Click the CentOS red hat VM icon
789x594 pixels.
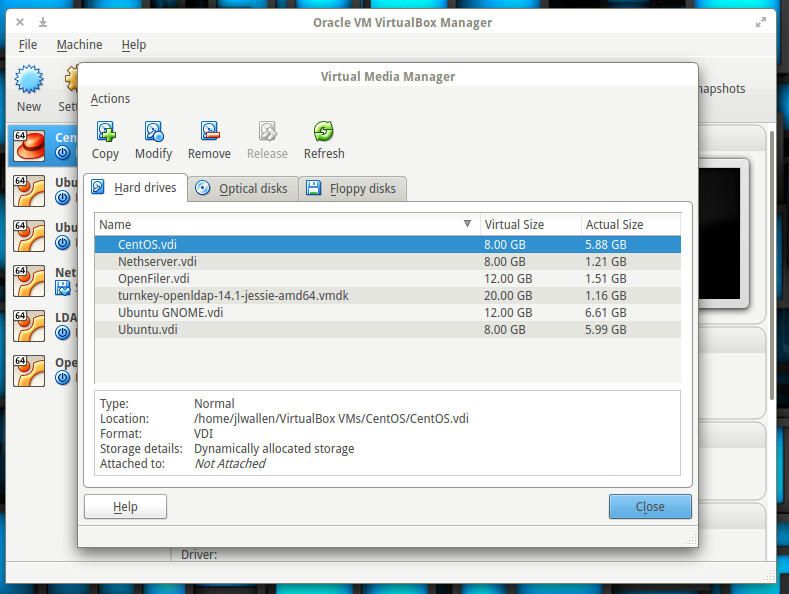click(x=29, y=145)
